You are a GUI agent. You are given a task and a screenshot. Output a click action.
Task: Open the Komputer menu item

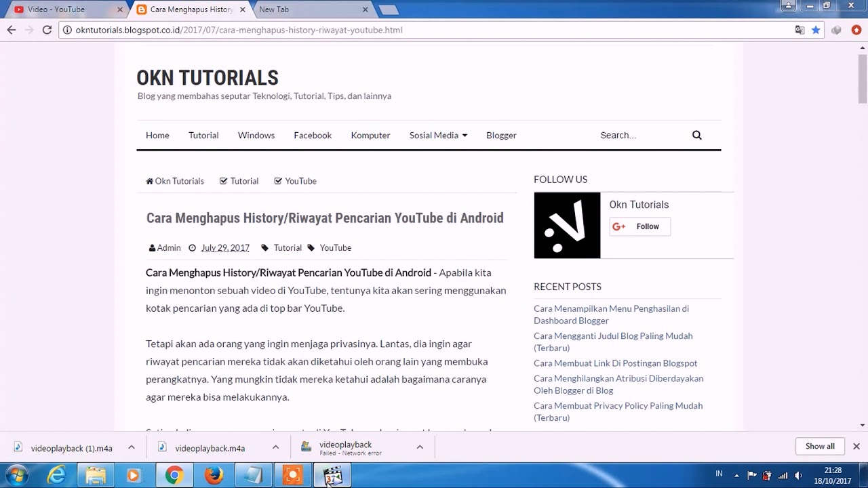tap(370, 135)
